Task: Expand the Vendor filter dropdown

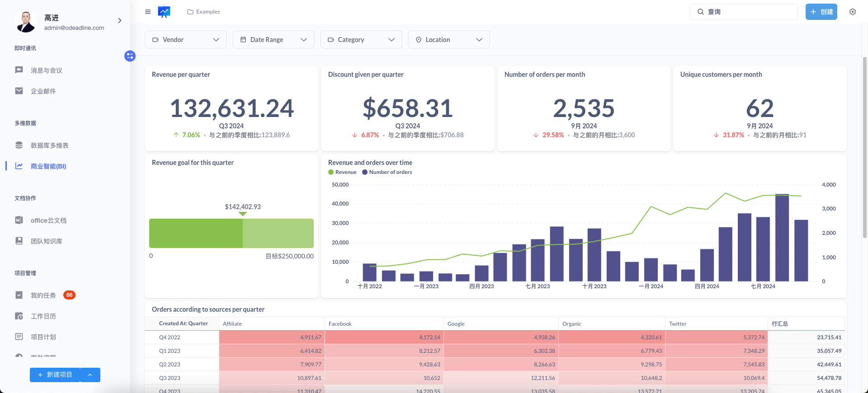Action: click(x=186, y=40)
